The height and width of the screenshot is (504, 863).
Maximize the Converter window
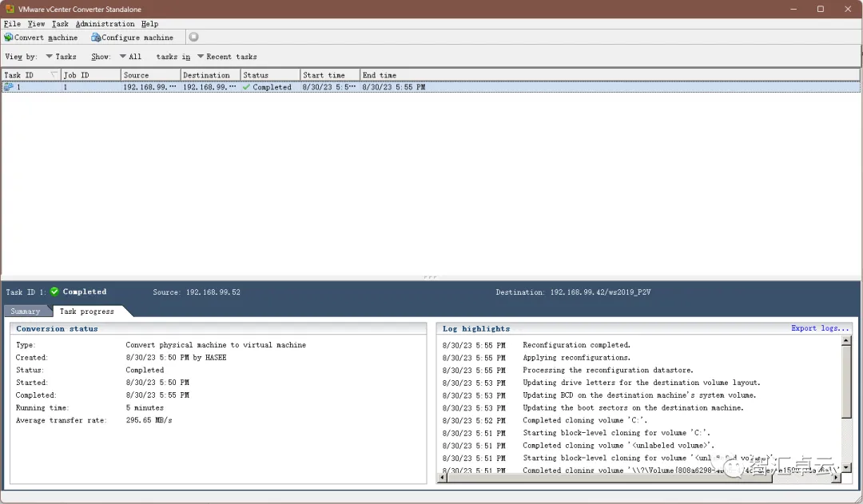820,9
